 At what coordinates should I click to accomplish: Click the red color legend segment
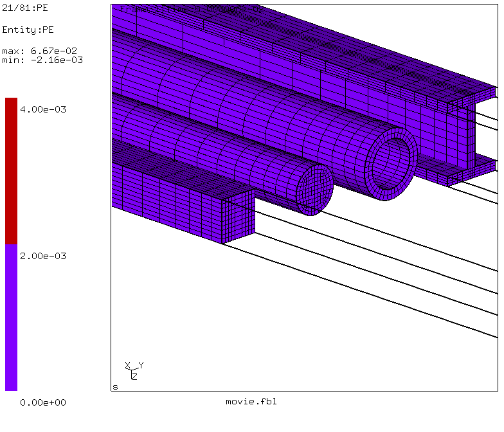tap(12, 171)
